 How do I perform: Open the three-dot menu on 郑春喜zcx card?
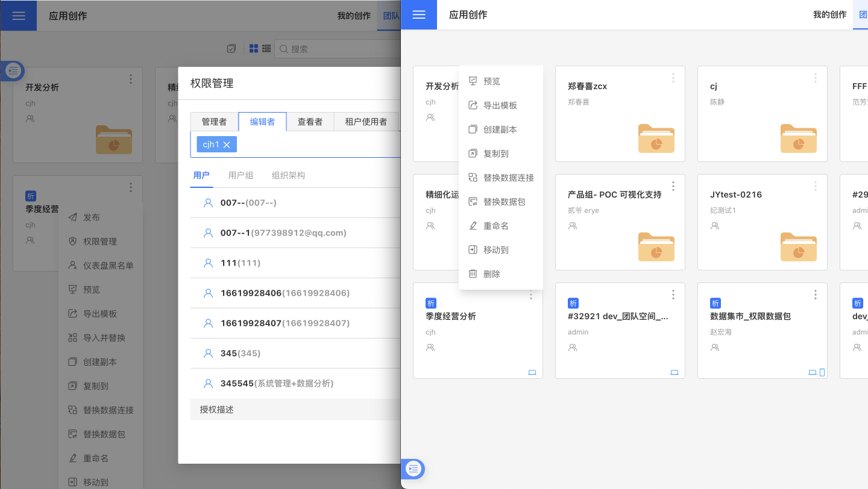coord(673,78)
